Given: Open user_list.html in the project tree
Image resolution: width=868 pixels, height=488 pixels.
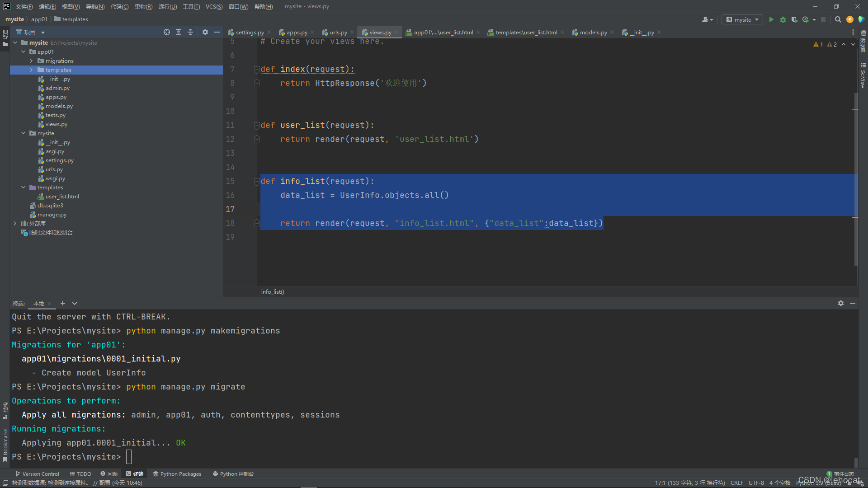Looking at the screenshot, I should click(x=62, y=197).
